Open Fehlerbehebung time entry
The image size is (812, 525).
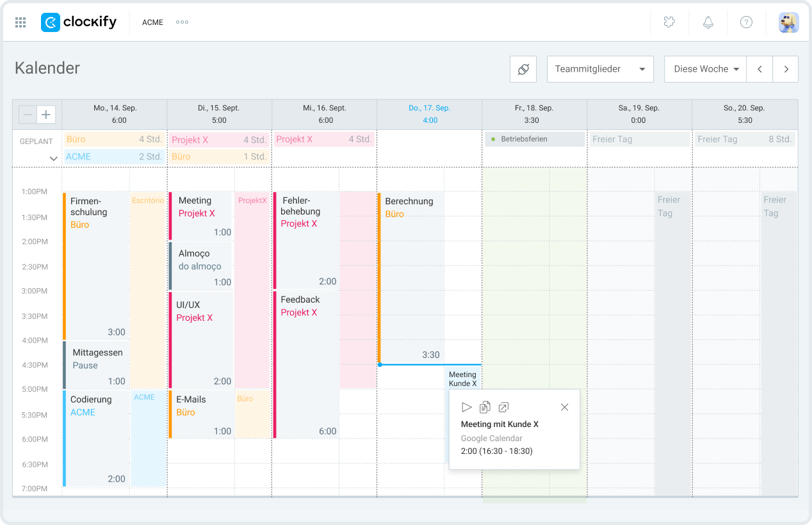[306, 241]
